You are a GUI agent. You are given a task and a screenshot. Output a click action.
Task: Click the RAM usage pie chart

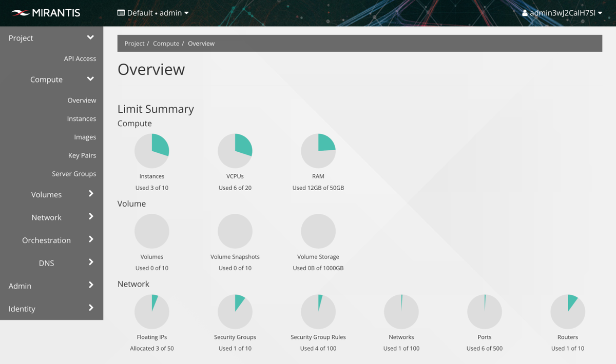coord(318,151)
